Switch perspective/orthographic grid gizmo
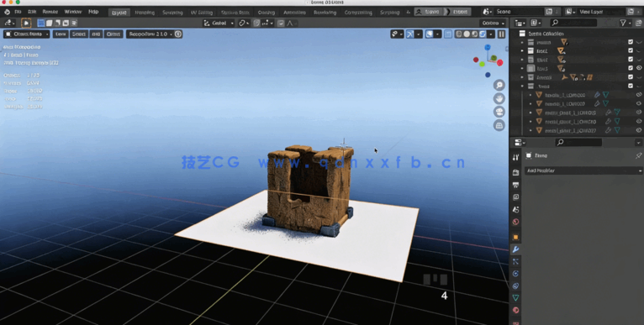 [x=499, y=125]
